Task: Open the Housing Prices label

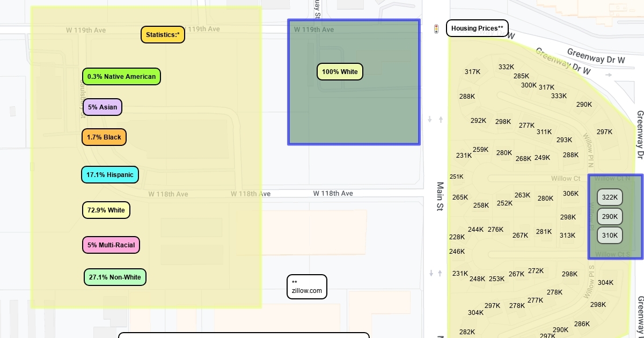Action: [x=477, y=28]
